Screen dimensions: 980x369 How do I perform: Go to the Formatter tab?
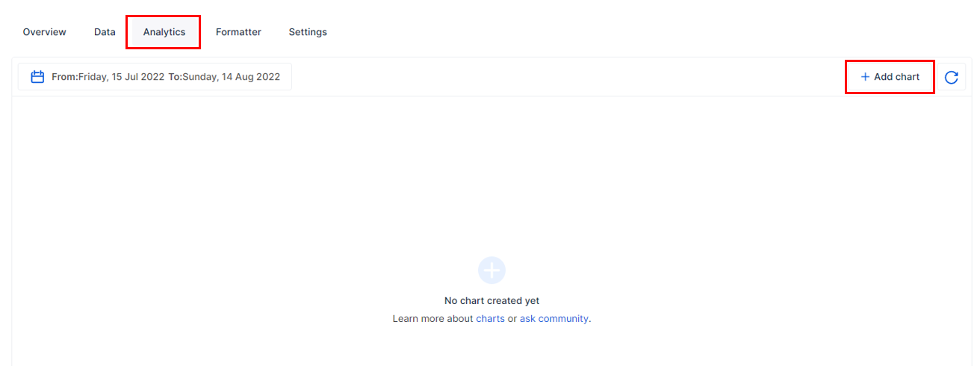(x=238, y=32)
